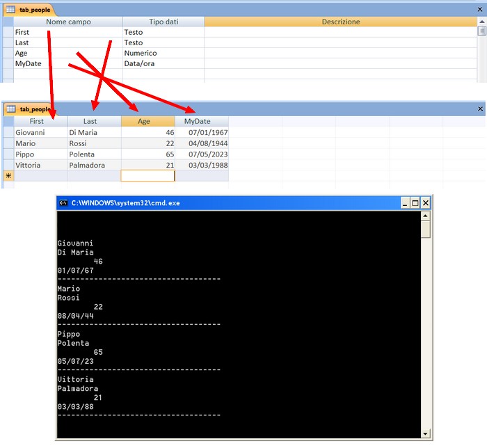Click the table icon on upper tab_people tab

click(x=10, y=10)
